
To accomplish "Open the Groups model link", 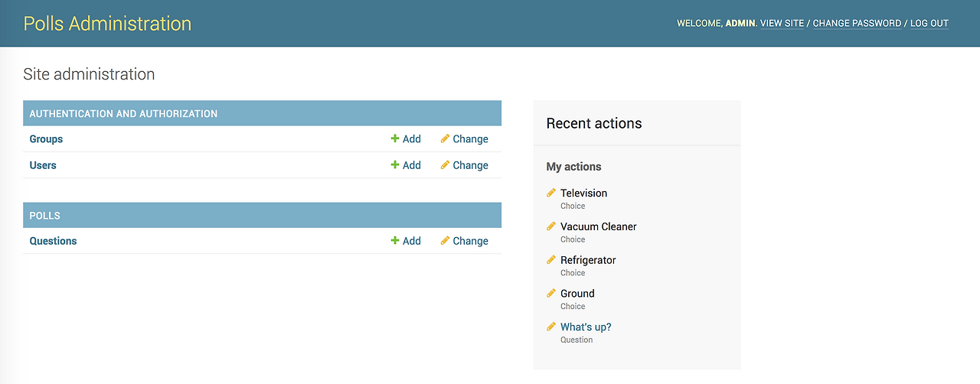I will click(46, 139).
